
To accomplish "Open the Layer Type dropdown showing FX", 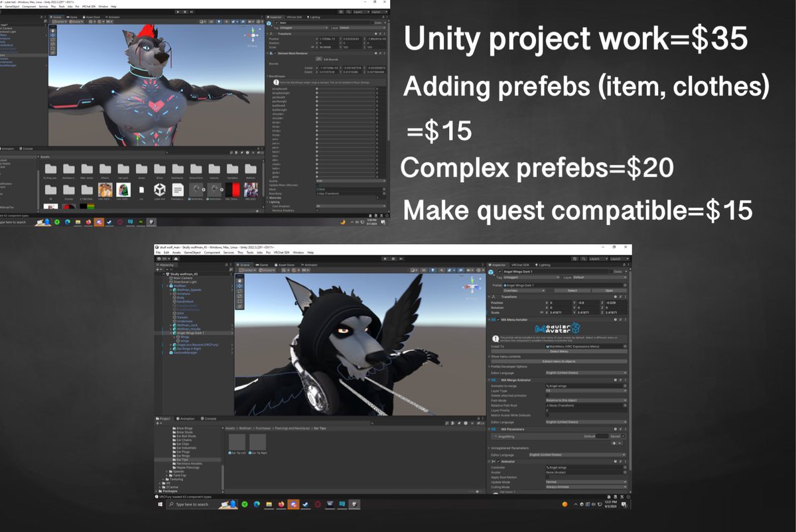I will click(x=586, y=391).
